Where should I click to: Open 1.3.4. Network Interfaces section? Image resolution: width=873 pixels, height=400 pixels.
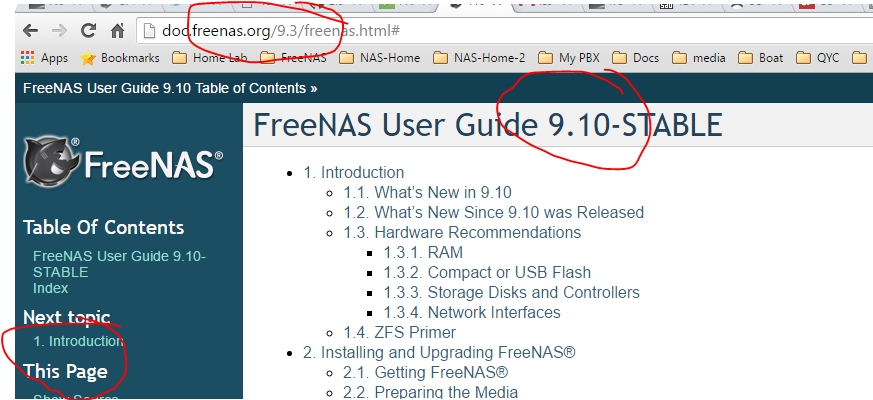pos(472,313)
